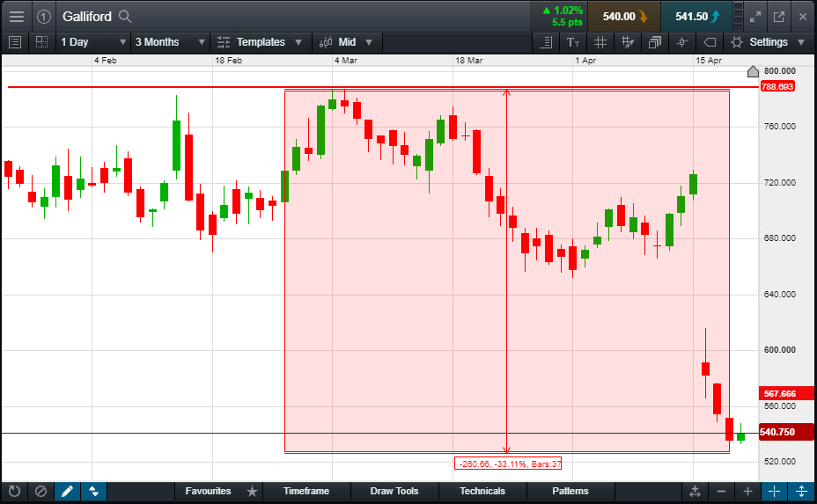The width and height of the screenshot is (817, 504).
Task: Toggle the vertical auto-scale button
Action: tap(801, 491)
